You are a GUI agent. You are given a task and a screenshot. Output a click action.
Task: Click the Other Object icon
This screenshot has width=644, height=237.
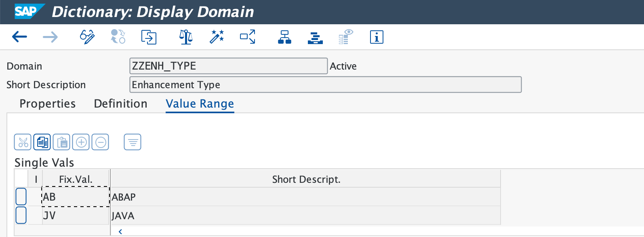tap(149, 37)
